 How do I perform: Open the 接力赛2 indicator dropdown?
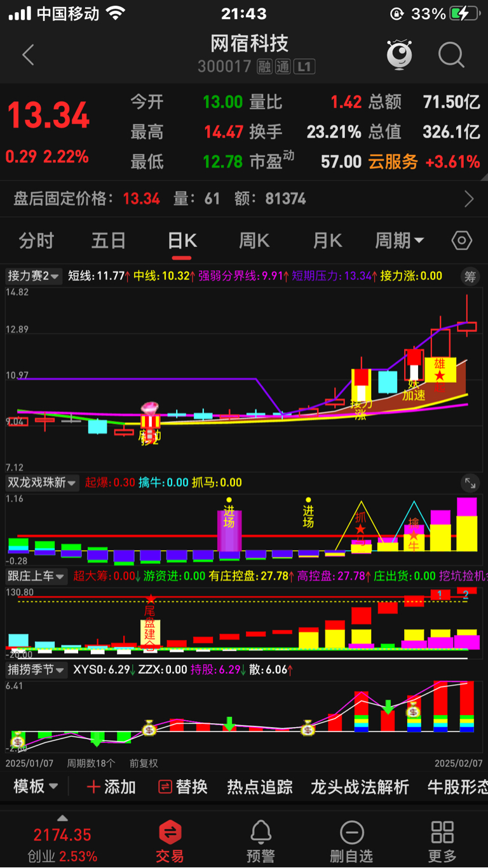tap(34, 276)
